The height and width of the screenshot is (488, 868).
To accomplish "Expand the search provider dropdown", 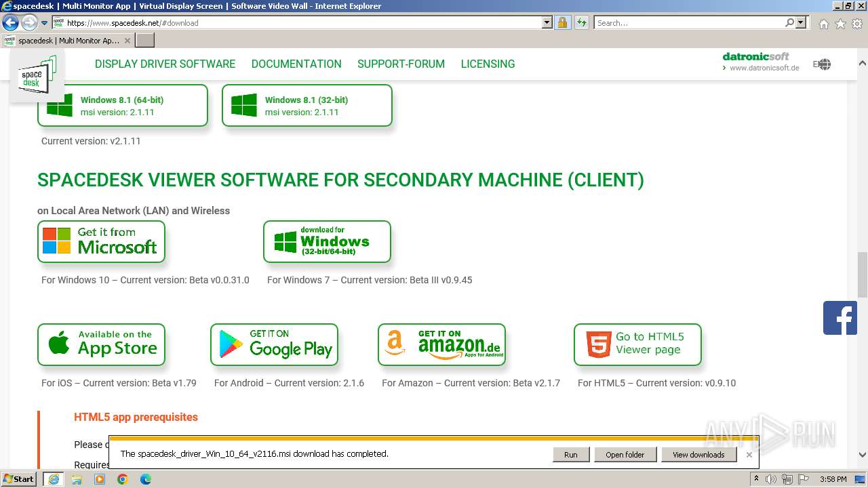I will pyautogui.click(x=802, y=22).
